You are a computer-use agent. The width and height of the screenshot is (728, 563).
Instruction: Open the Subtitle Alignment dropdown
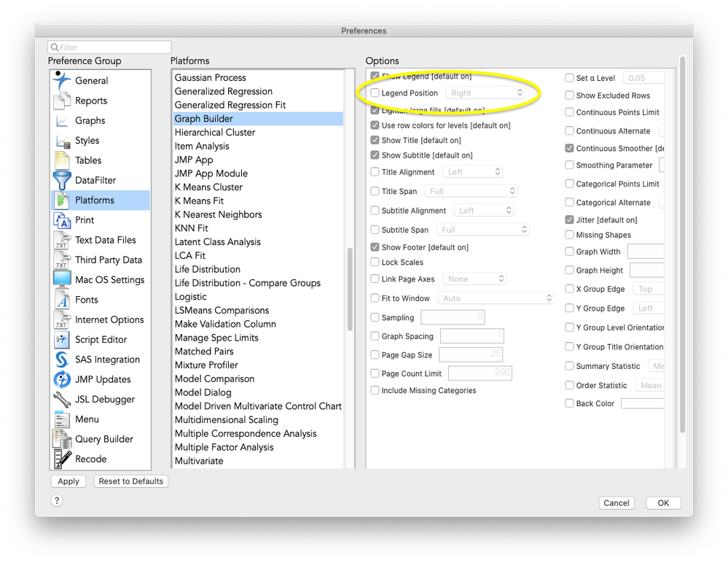tap(483, 211)
